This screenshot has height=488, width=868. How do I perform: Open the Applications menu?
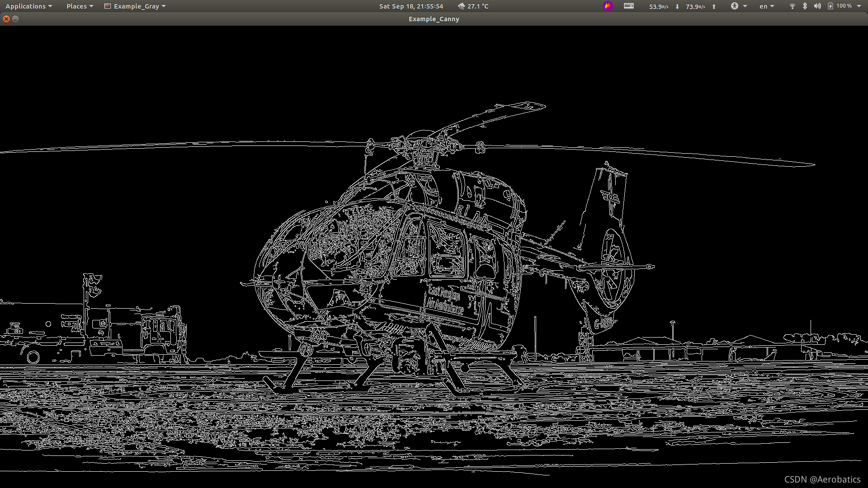coord(28,6)
